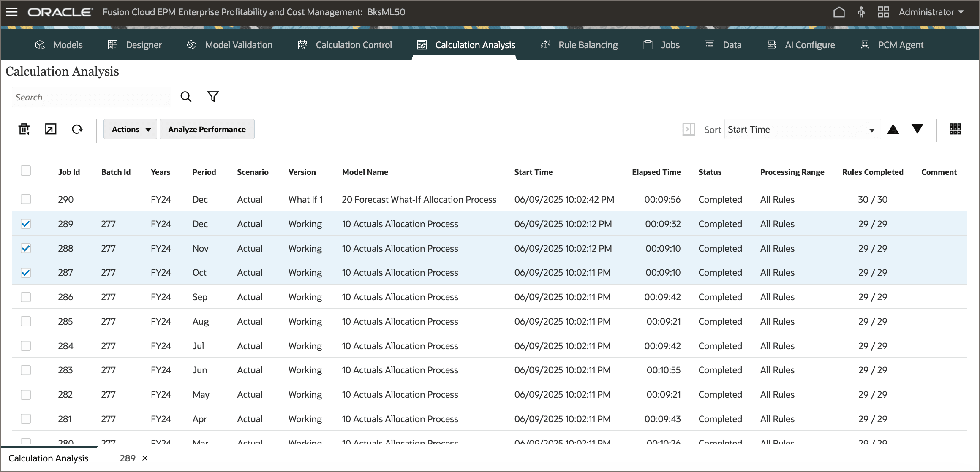Switch to the Rule Balancing tab
The image size is (980, 472).
point(588,45)
